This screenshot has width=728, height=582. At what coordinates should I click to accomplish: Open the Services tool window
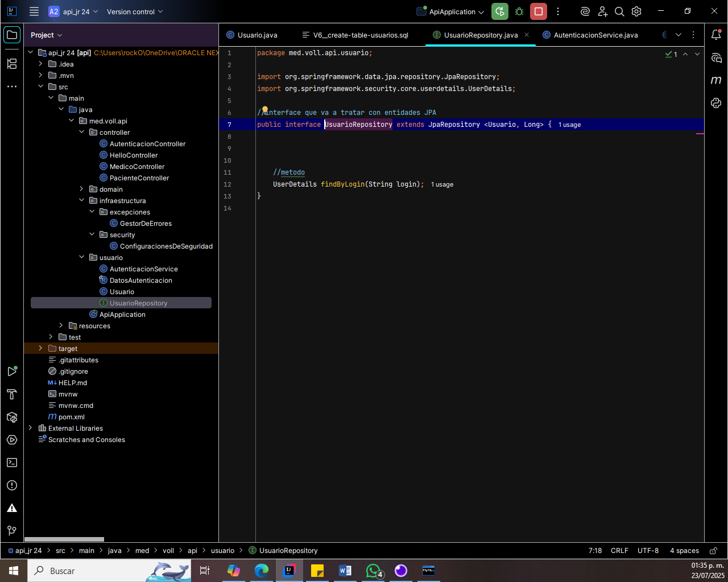point(12,440)
